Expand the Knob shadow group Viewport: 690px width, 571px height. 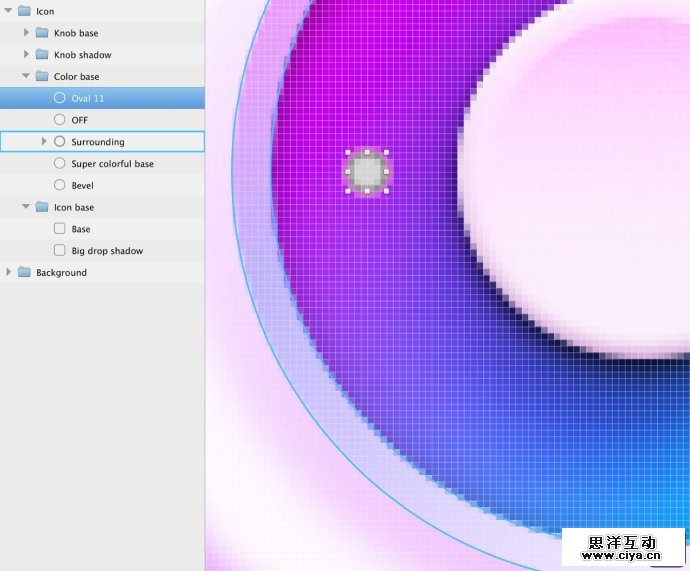27,55
